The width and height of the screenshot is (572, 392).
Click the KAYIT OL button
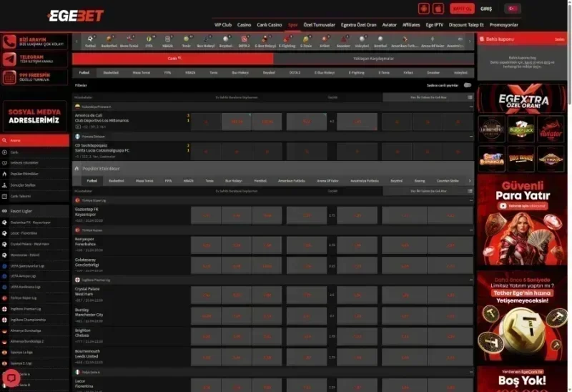coord(462,9)
